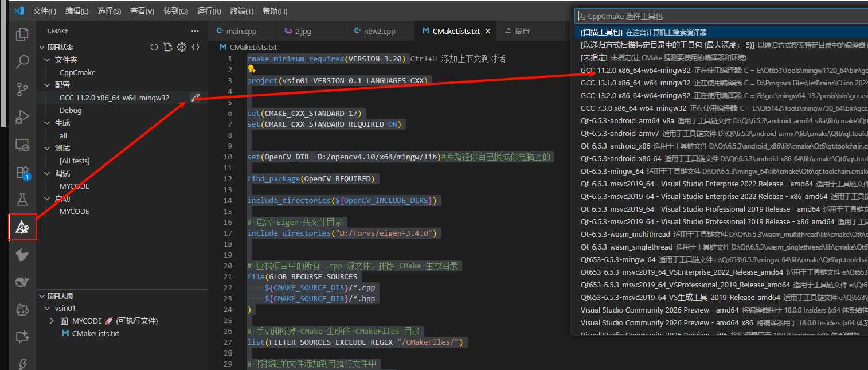
Task: Switch to the main.cpp tab
Action: click(x=243, y=31)
